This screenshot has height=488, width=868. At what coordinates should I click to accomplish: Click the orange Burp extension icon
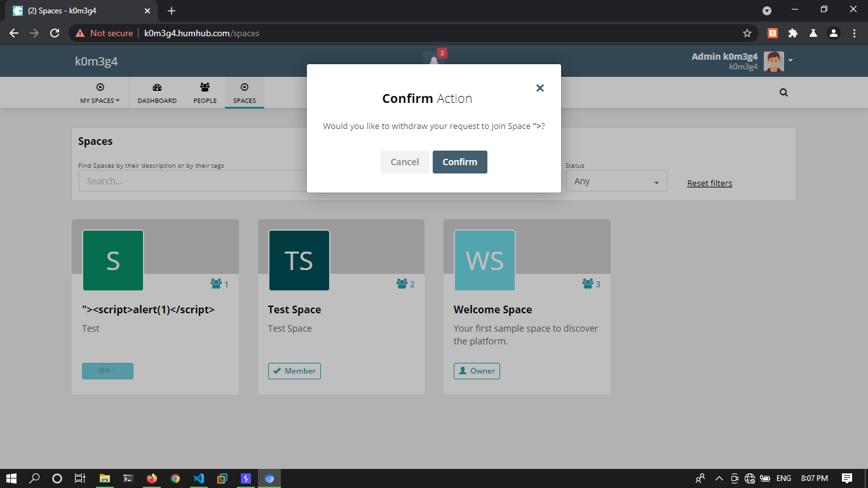click(x=773, y=33)
